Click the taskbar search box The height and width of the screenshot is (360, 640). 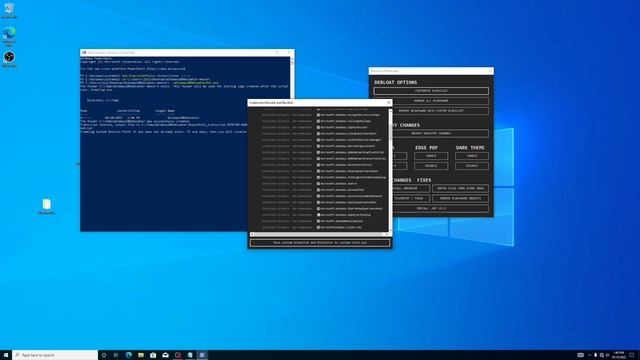pos(55,355)
